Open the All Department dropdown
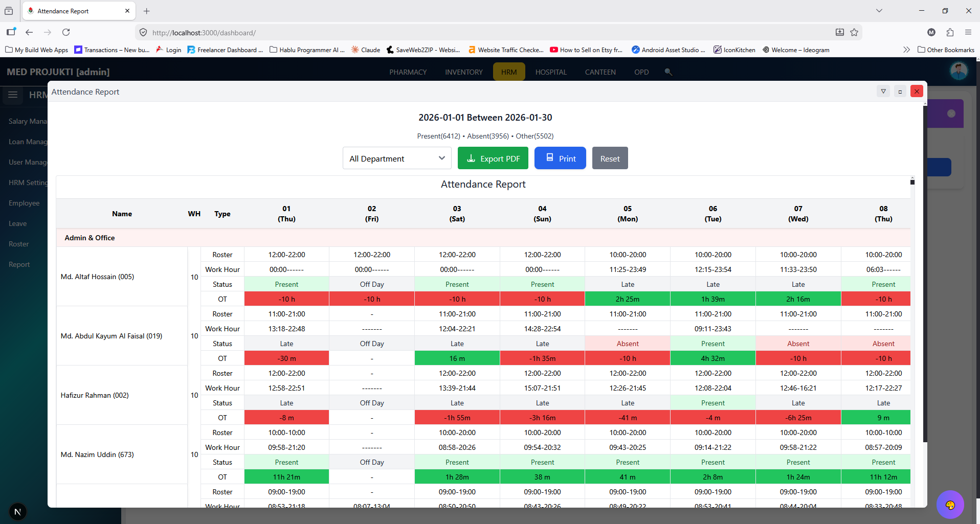 (x=397, y=158)
